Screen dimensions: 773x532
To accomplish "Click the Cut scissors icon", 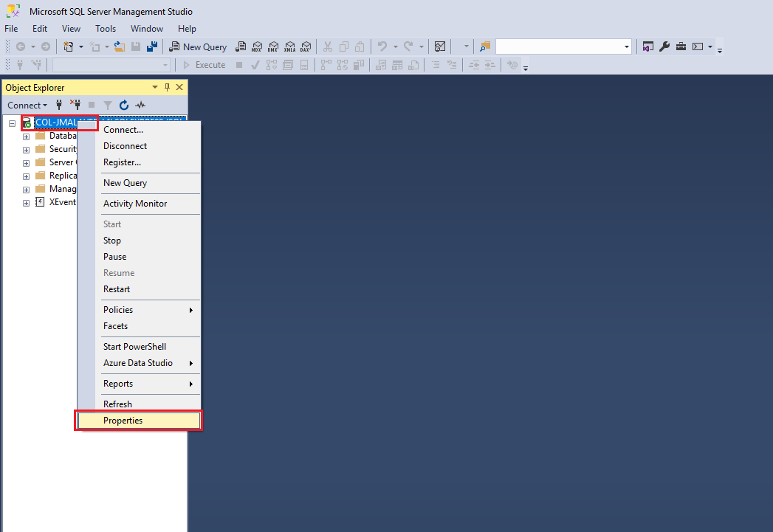I will tap(327, 46).
